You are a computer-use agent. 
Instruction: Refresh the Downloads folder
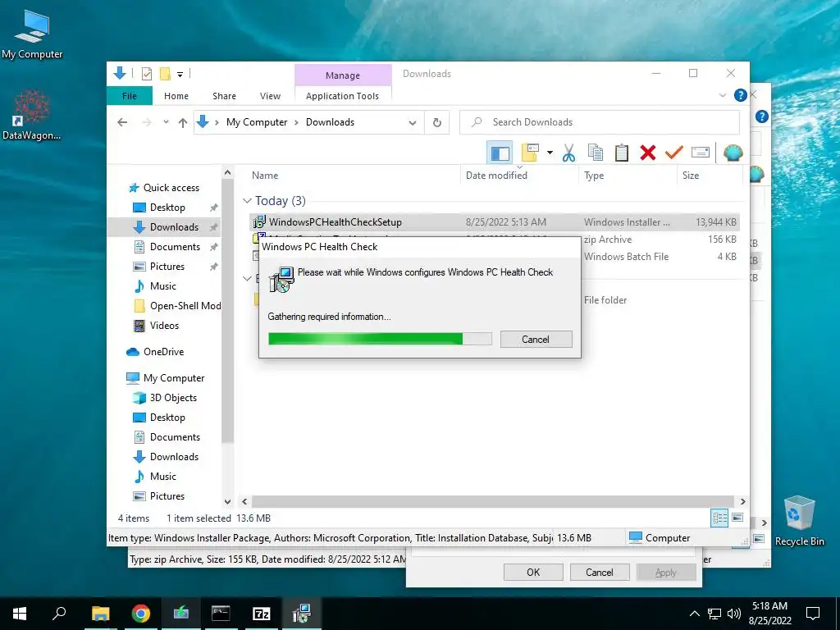point(437,123)
